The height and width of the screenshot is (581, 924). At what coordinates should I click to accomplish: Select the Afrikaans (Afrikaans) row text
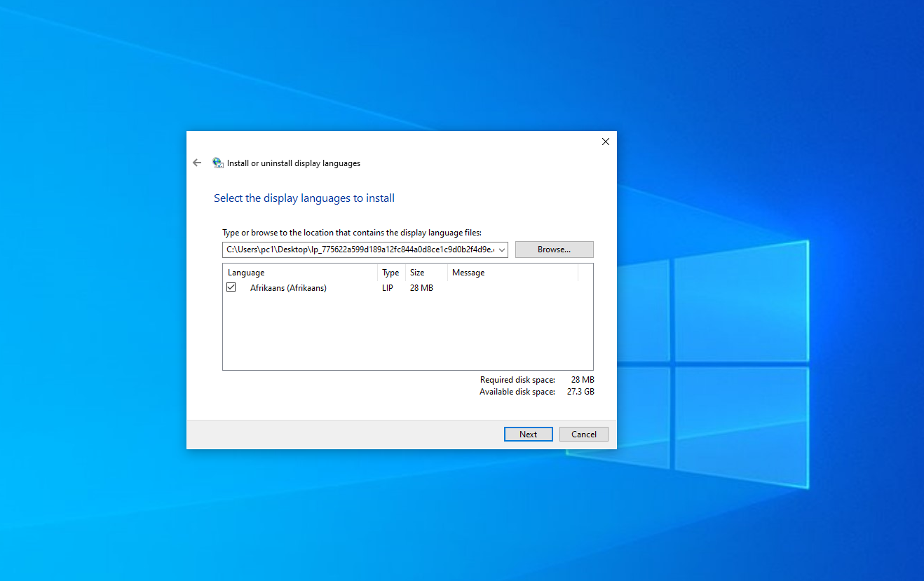click(288, 288)
